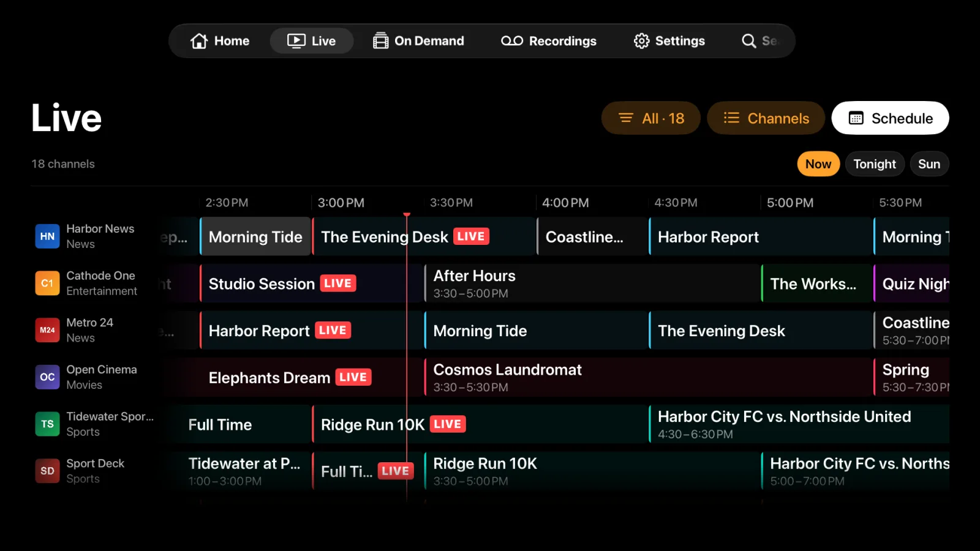Open Ridge Run 10K live on Tidewater Sports
Image resolution: width=980 pixels, height=551 pixels.
480,424
